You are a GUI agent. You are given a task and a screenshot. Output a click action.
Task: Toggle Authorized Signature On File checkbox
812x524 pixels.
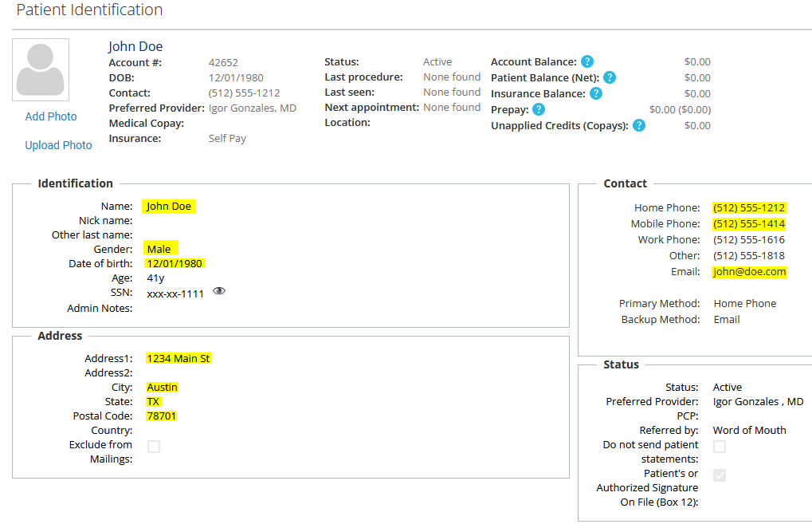(x=720, y=475)
